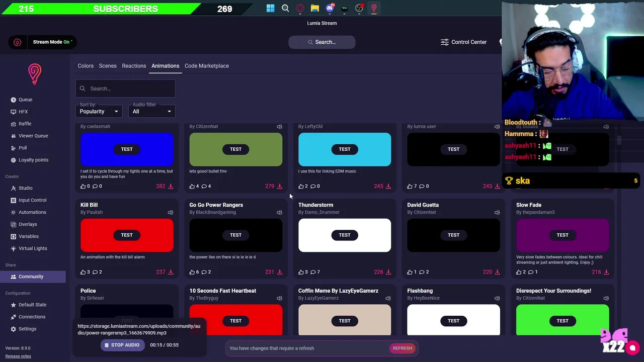Open Default State configuration
The height and width of the screenshot is (362, 644).
pos(33,305)
